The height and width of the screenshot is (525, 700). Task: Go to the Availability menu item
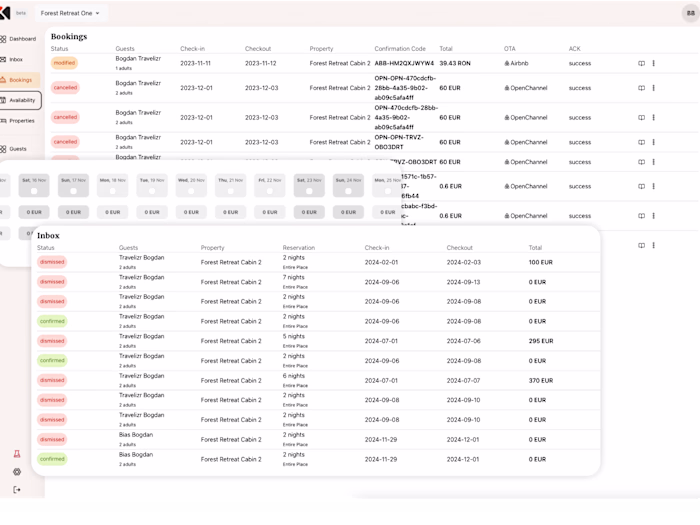(21, 100)
